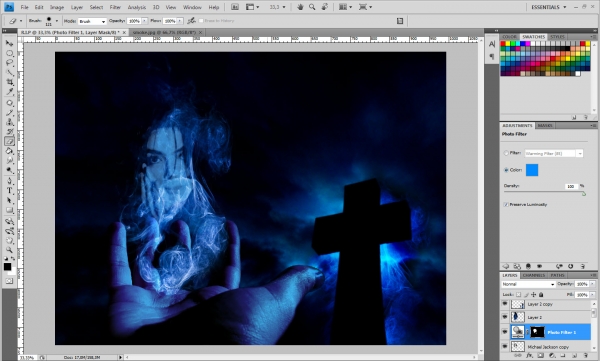Launch Bridge from application bar
This screenshot has height=361, width=600.
(x=235, y=7)
